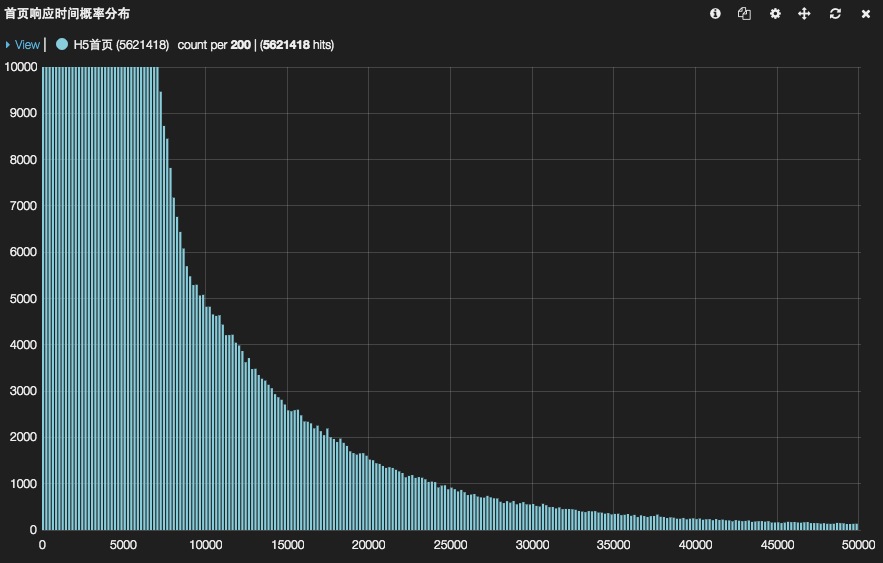Refresh the histogram panel

pos(835,14)
